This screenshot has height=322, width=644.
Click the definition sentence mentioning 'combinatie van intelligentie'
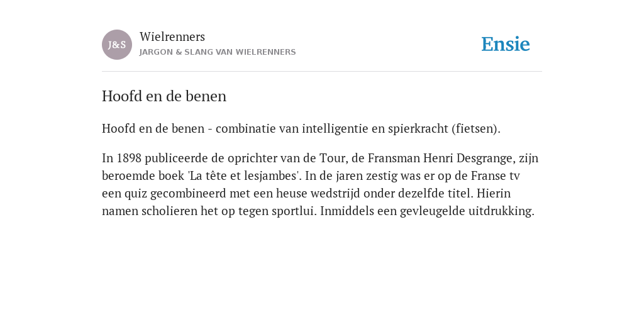point(301,128)
